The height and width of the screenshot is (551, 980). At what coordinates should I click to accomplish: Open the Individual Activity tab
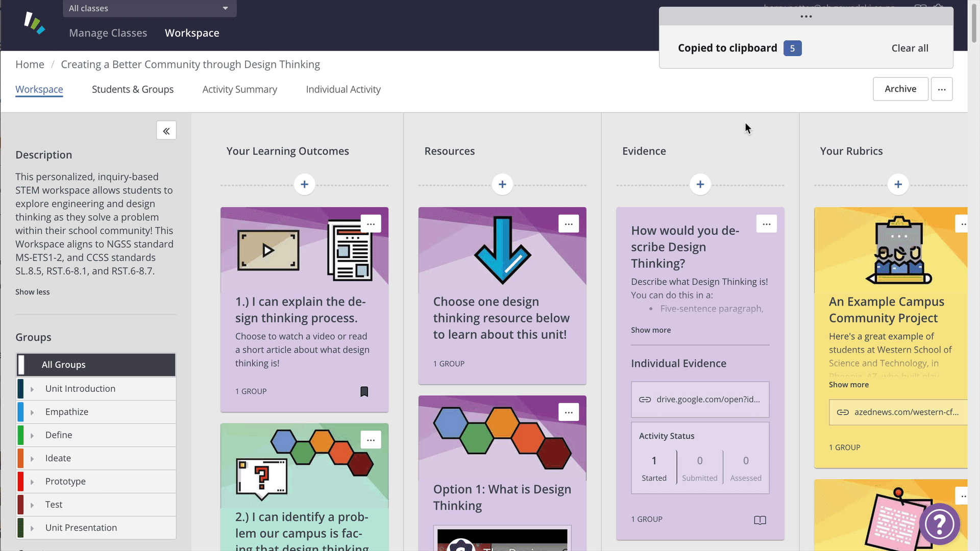pyautogui.click(x=344, y=89)
